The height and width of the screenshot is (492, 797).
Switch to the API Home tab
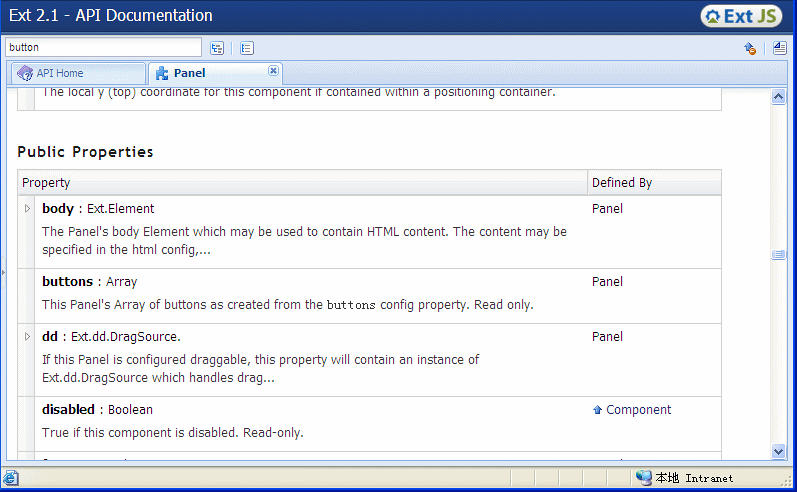coord(78,73)
